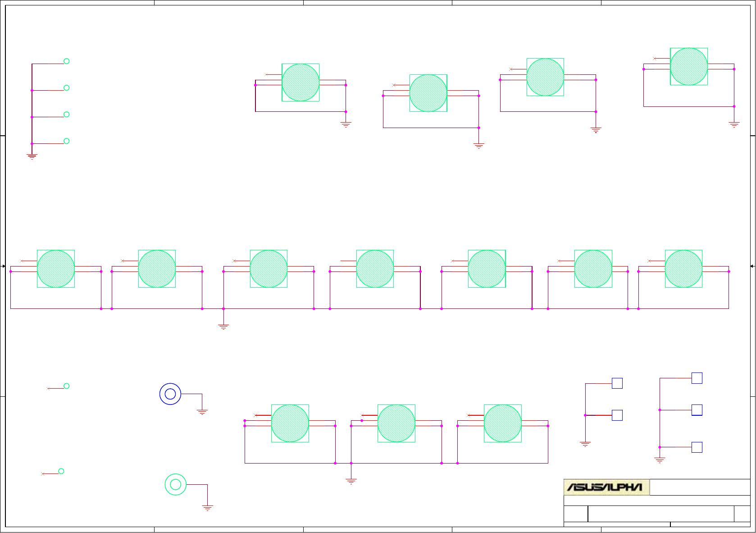Select middle blue square in three-square group

(697, 410)
